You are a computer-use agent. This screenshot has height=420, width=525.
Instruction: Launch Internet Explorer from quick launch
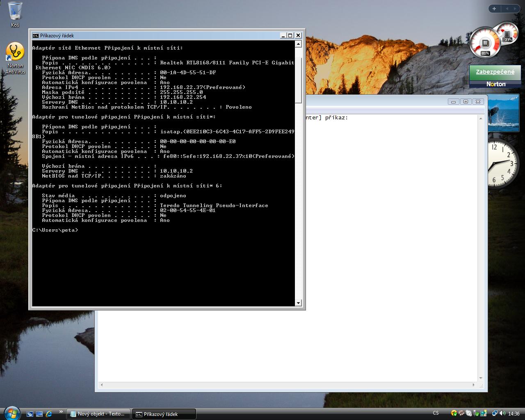click(x=49, y=414)
